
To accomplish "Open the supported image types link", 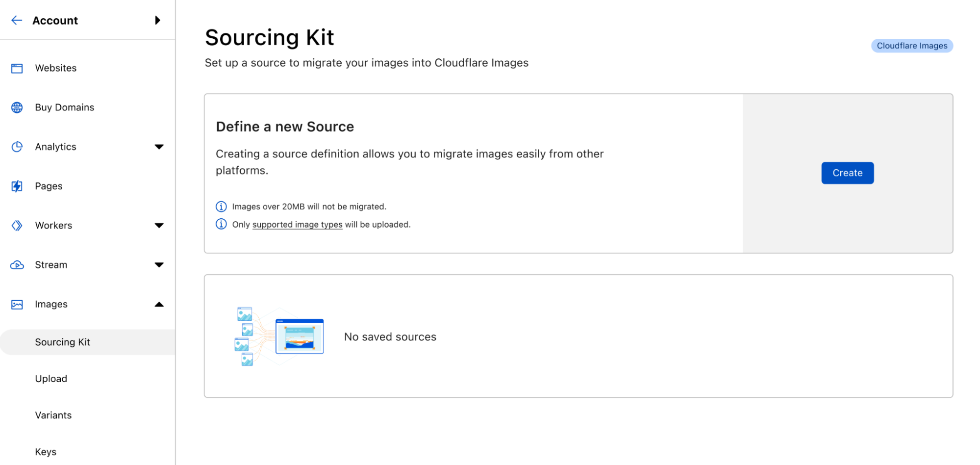I will click(x=297, y=225).
